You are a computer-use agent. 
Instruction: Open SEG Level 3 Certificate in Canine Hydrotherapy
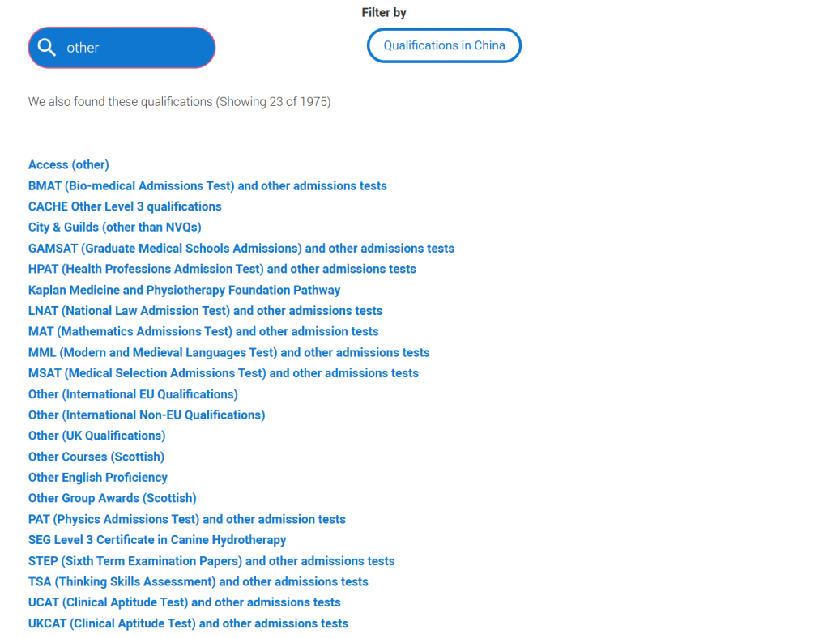coord(157,540)
